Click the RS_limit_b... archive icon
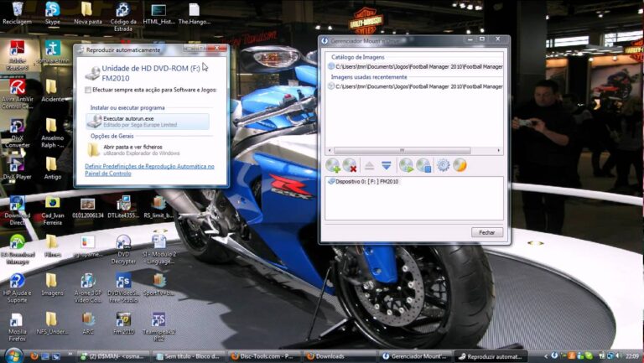 (158, 206)
